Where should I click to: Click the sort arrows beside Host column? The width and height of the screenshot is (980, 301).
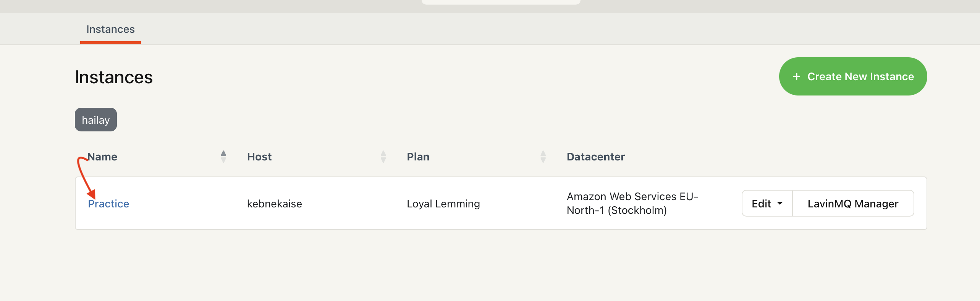point(383,157)
